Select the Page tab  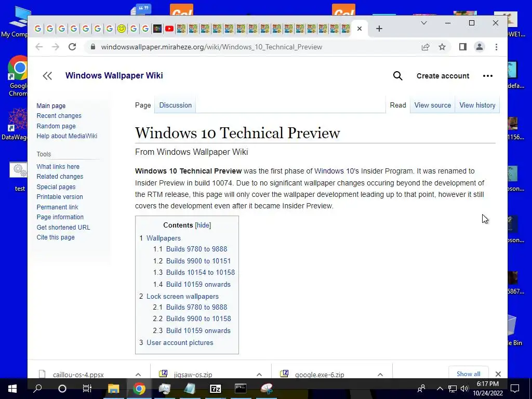point(143,105)
